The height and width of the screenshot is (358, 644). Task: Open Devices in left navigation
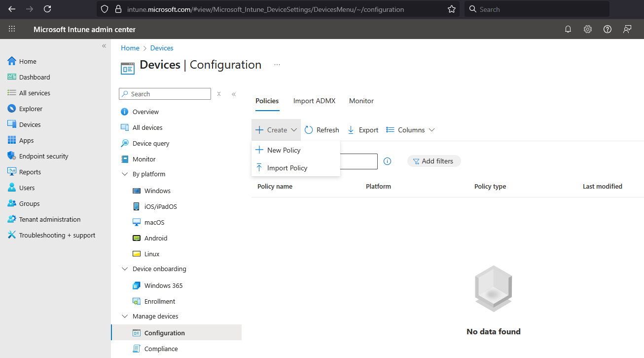click(x=30, y=124)
